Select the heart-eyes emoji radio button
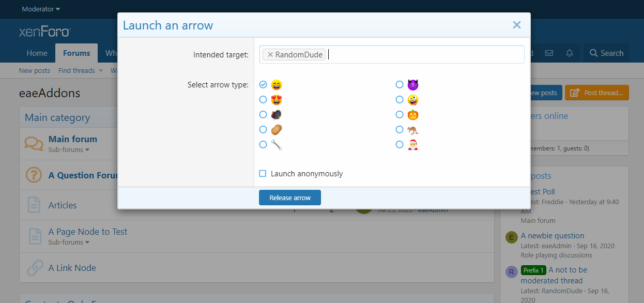This screenshot has width=644, height=303. click(263, 100)
